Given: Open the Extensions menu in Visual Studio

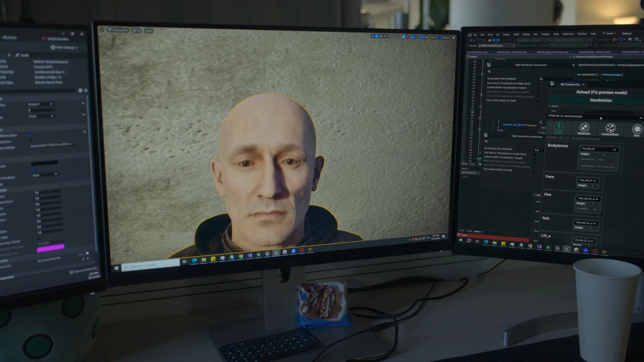Looking at the screenshot, I should [568, 34].
